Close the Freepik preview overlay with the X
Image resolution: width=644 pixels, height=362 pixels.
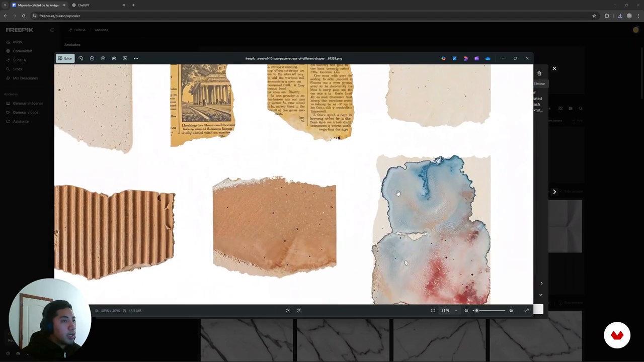pyautogui.click(x=554, y=68)
